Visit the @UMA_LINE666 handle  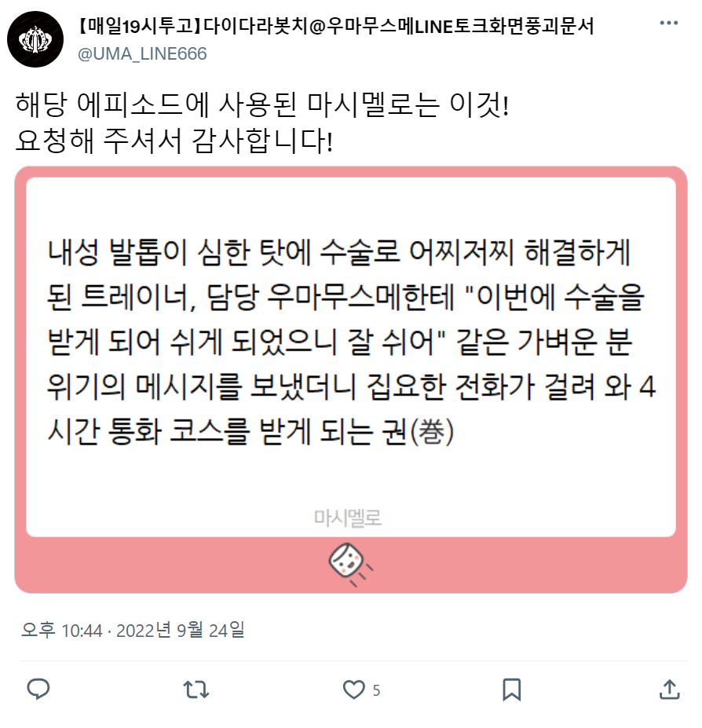(142, 54)
